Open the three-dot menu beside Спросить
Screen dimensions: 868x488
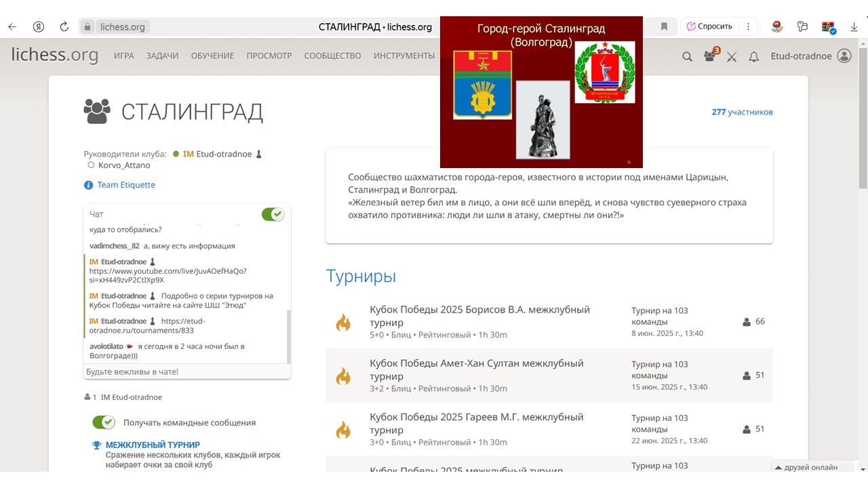click(x=748, y=26)
